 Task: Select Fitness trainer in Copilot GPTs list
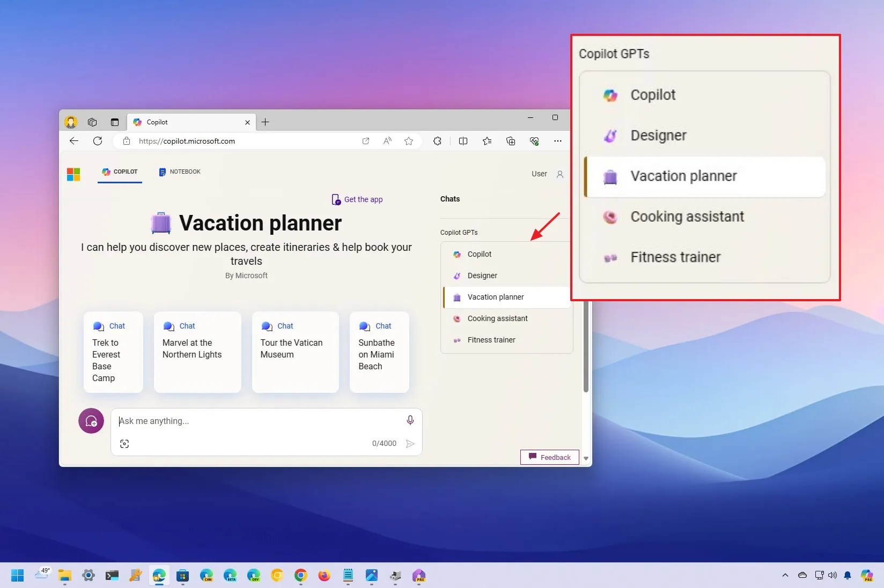[506, 340]
